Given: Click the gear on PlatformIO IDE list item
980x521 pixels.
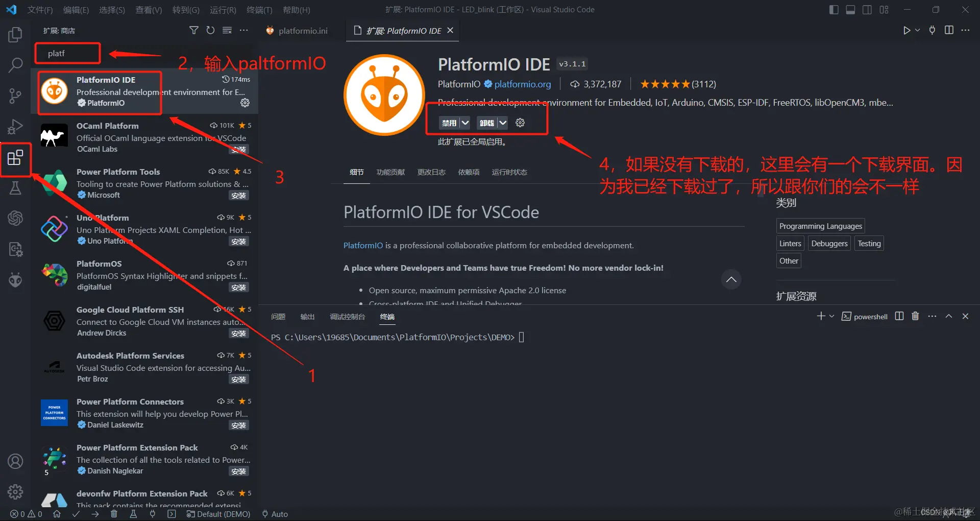Looking at the screenshot, I should [245, 103].
